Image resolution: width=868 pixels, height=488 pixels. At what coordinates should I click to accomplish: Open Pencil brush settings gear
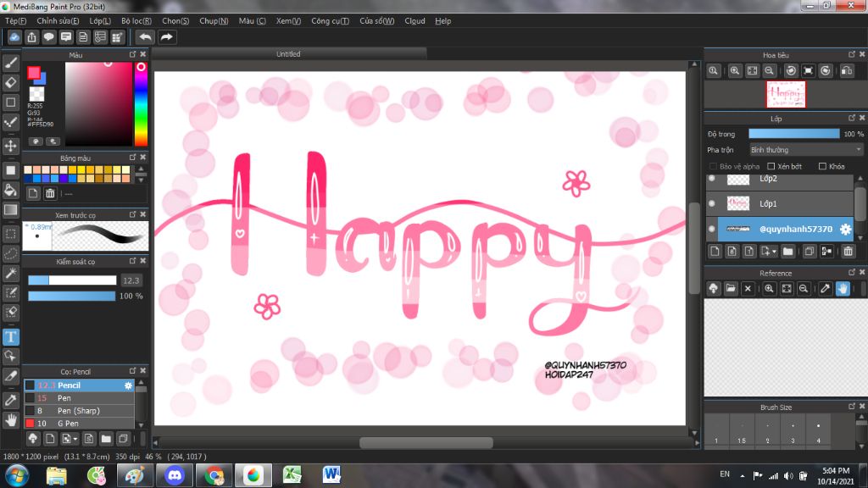(x=129, y=385)
